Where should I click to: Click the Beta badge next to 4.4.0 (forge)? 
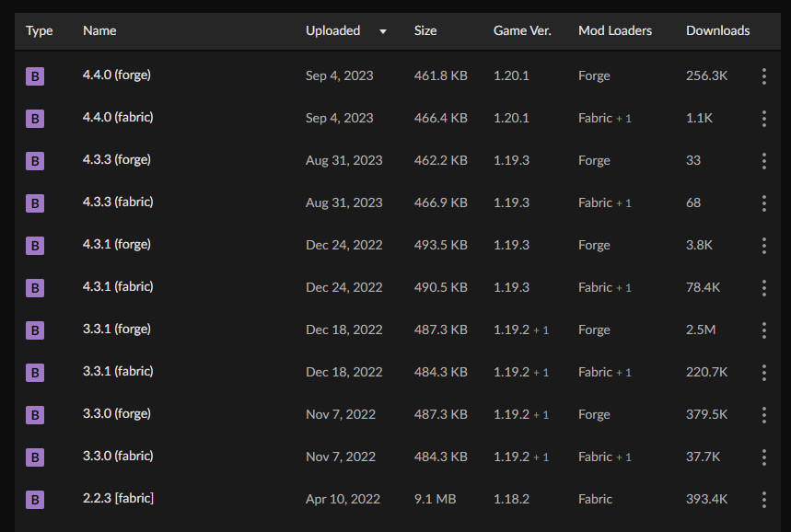34,75
